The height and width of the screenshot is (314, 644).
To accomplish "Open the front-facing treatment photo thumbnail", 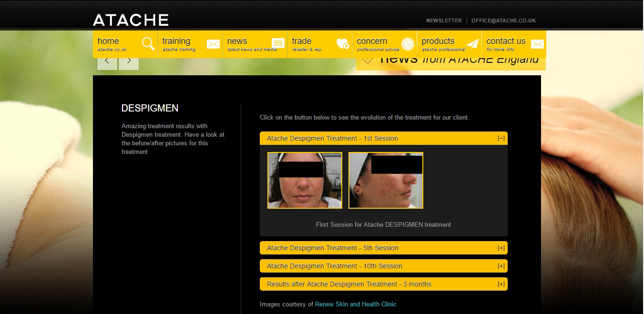I will pos(305,181).
